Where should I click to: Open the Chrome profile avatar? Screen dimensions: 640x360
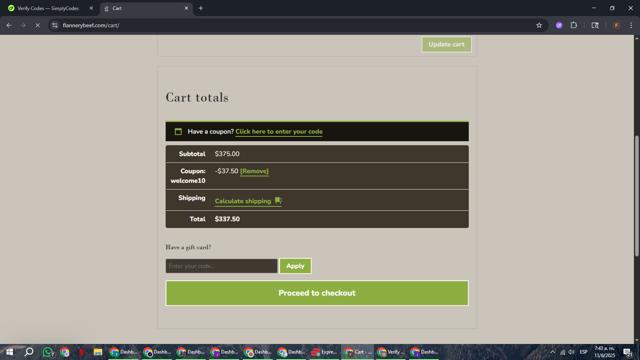(616, 25)
